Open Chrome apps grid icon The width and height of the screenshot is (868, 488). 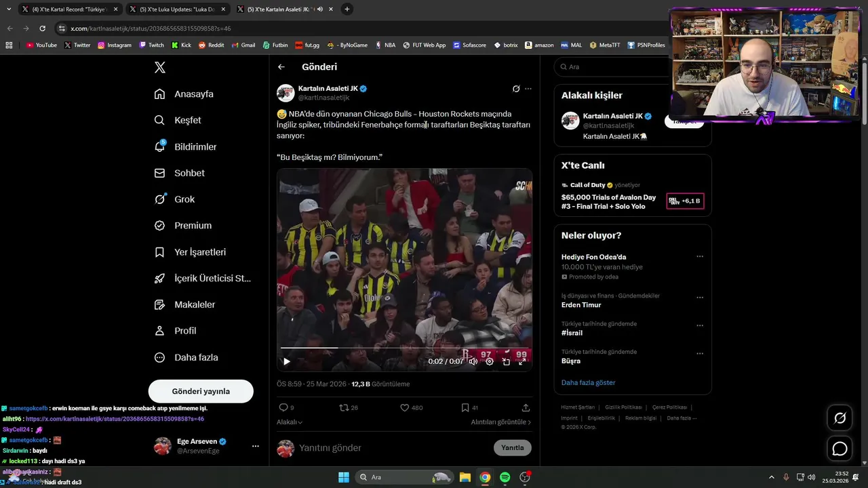point(9,45)
